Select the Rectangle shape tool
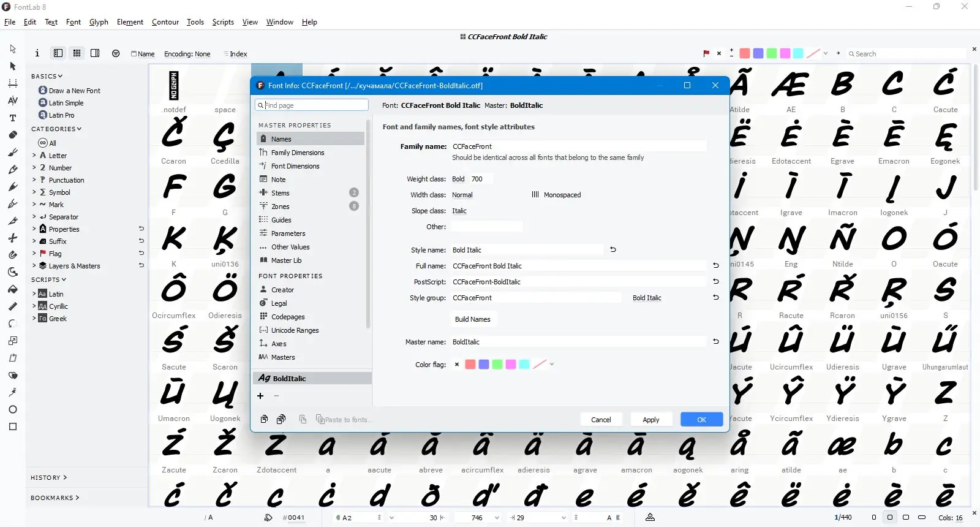The image size is (980, 527). (13, 427)
